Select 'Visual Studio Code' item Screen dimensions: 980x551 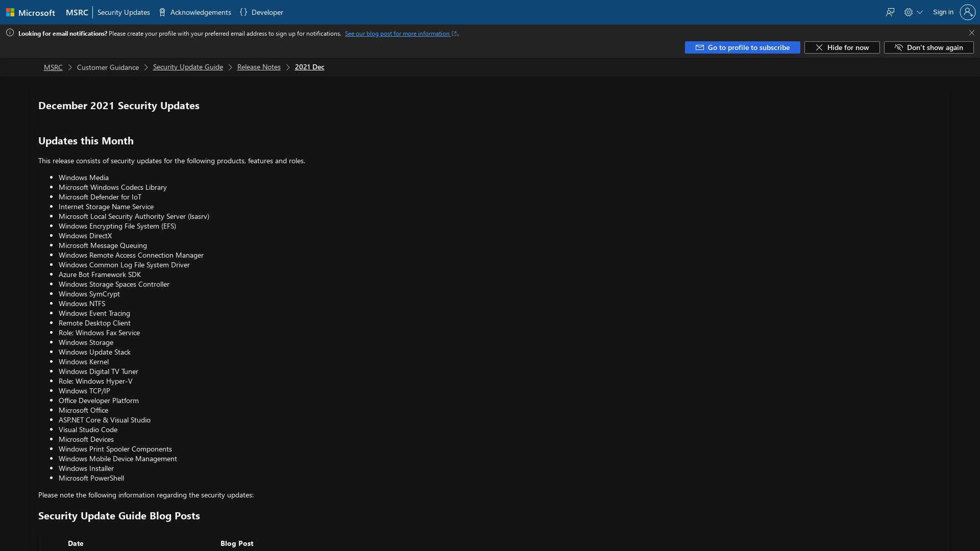click(88, 430)
